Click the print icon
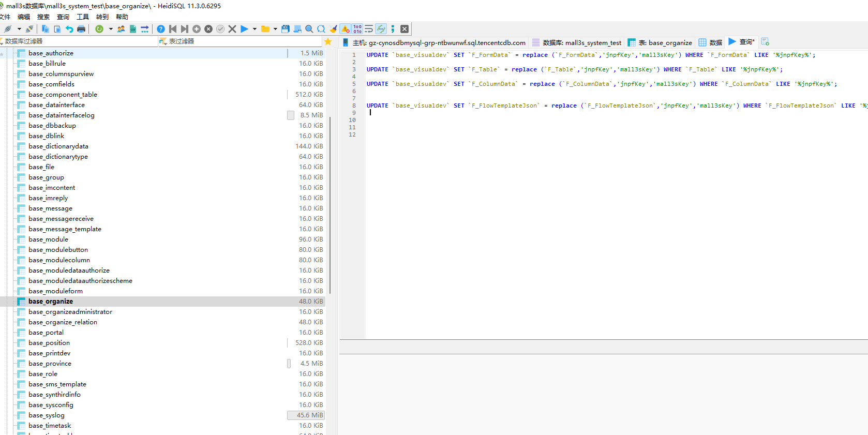The image size is (868, 435). [81, 29]
